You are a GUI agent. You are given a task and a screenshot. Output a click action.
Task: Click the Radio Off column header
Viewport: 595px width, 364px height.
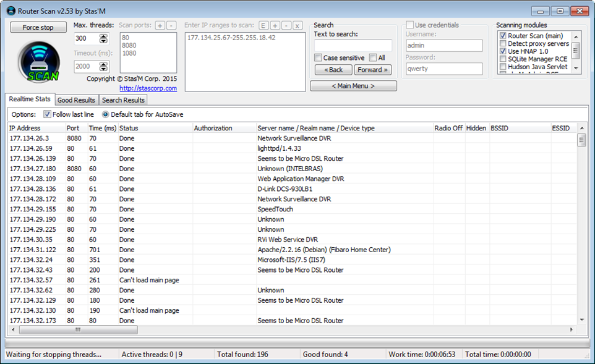[449, 128]
